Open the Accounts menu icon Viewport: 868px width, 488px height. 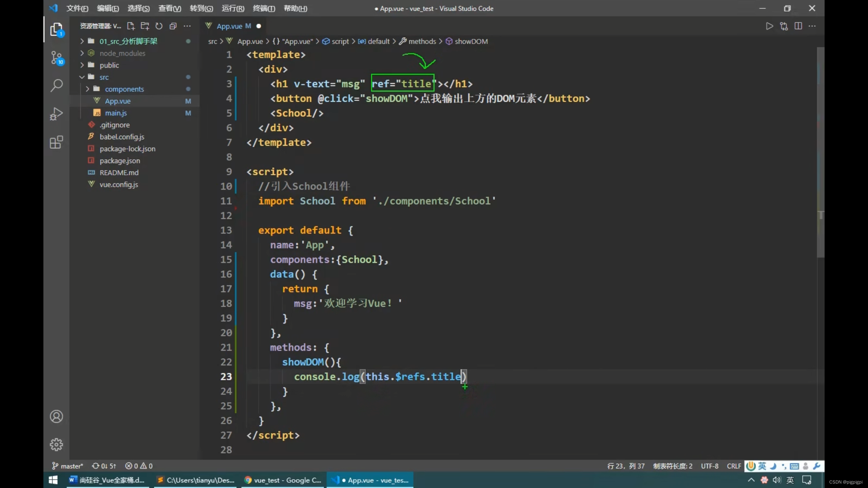point(56,416)
